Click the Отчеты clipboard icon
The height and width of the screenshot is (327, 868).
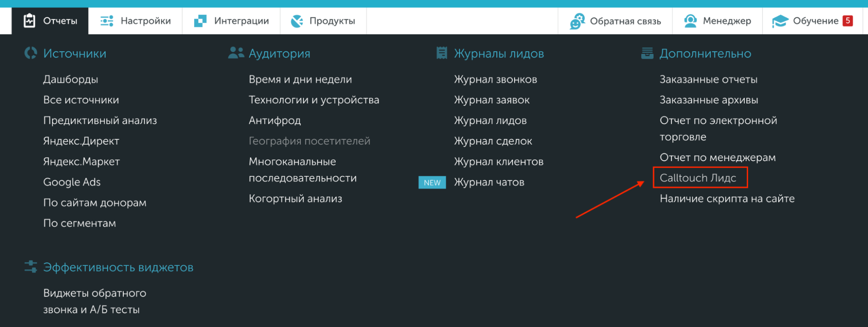30,20
